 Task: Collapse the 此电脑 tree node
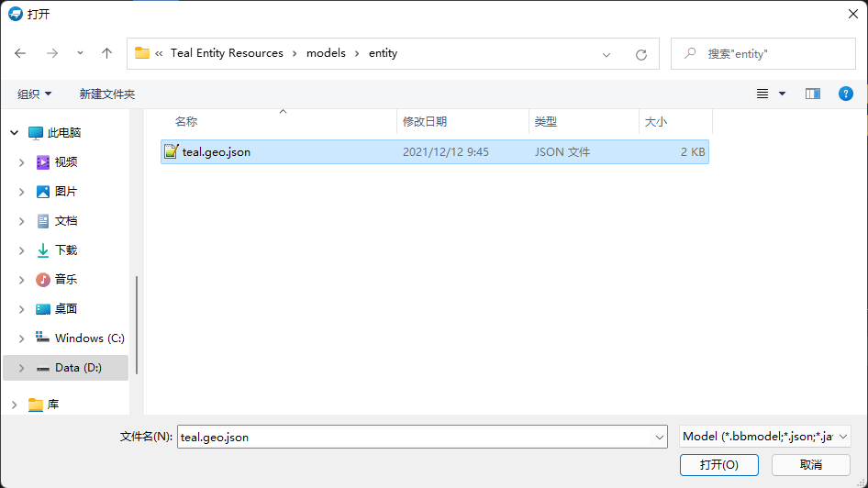click(15, 133)
